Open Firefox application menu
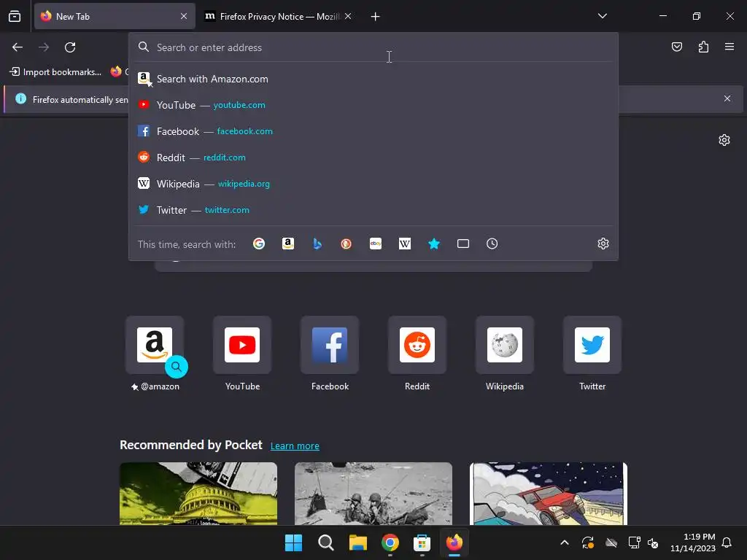 729,47
